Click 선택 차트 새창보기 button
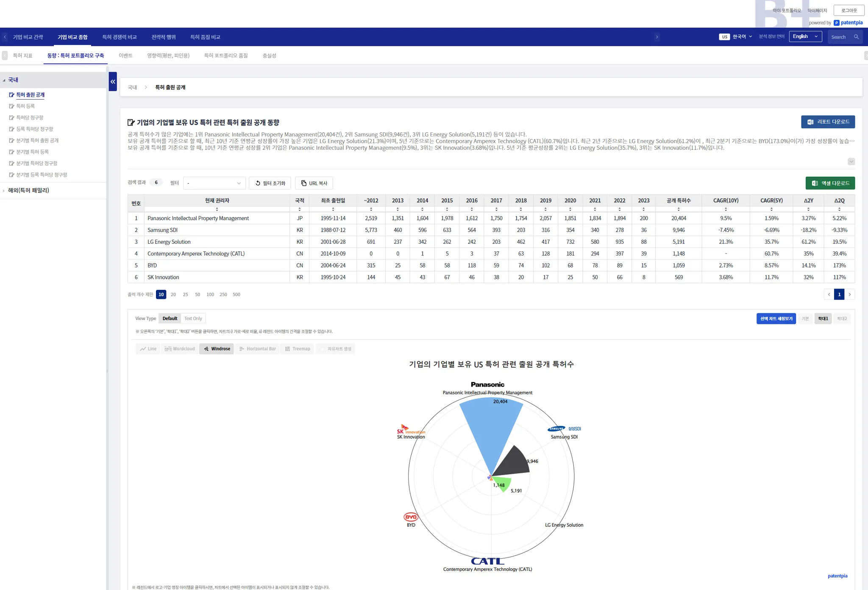The width and height of the screenshot is (868, 590). (x=776, y=318)
